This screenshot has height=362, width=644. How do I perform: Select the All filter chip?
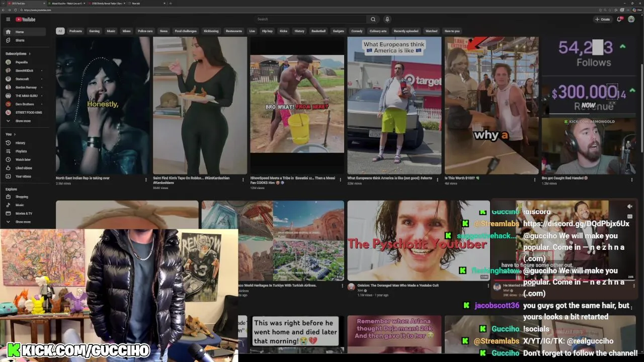60,31
